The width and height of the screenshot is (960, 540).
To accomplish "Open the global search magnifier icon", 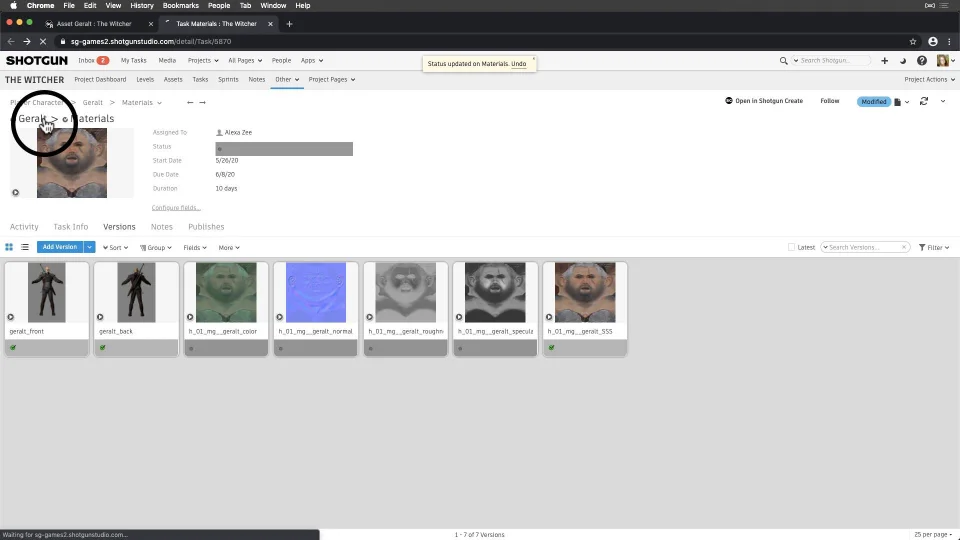I will 783,61.
